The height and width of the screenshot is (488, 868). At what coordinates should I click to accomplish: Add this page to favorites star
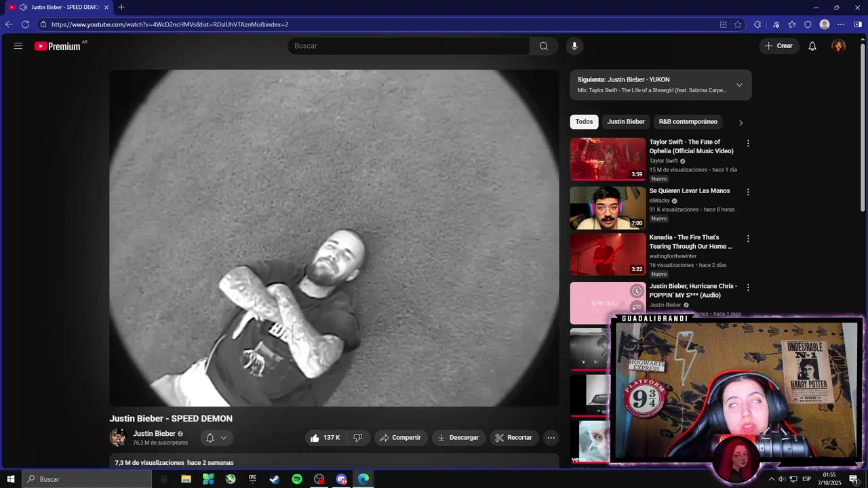click(x=738, y=24)
